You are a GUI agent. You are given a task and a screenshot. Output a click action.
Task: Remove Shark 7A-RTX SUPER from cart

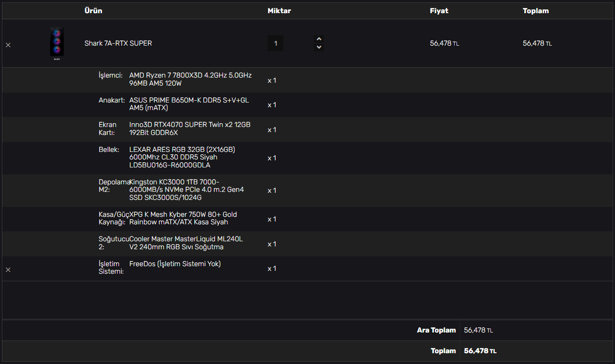(8, 45)
